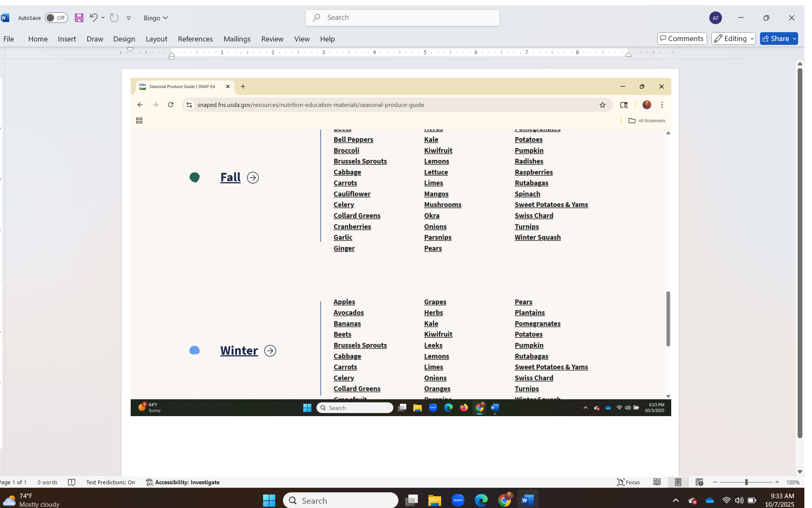Viewport: 812px width, 508px height.
Task: Open Accessibility: Investigate checker
Action: pyautogui.click(x=183, y=482)
